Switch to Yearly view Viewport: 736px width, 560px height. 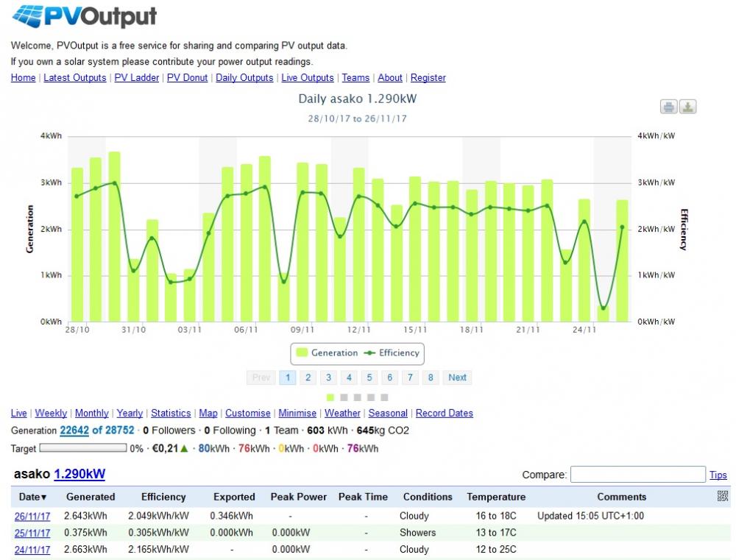pos(130,413)
